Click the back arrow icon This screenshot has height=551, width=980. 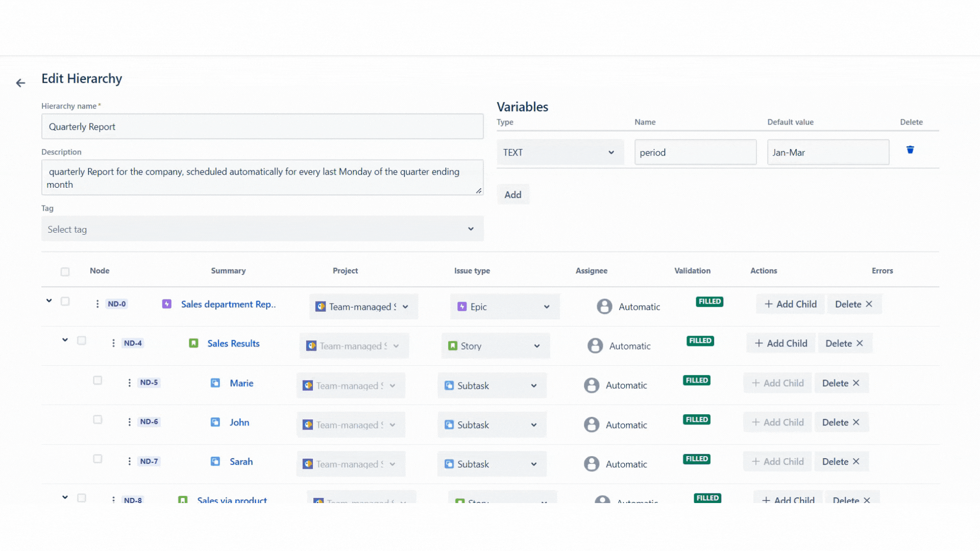[20, 83]
